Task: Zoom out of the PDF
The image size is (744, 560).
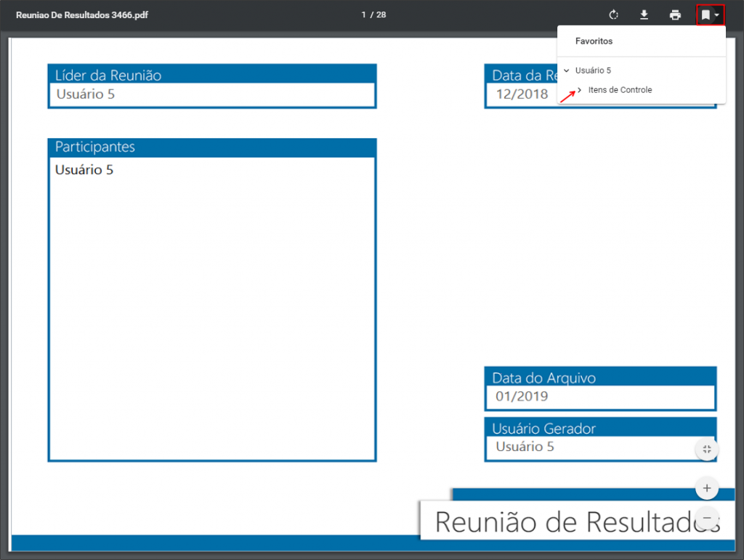Action: 706,518
